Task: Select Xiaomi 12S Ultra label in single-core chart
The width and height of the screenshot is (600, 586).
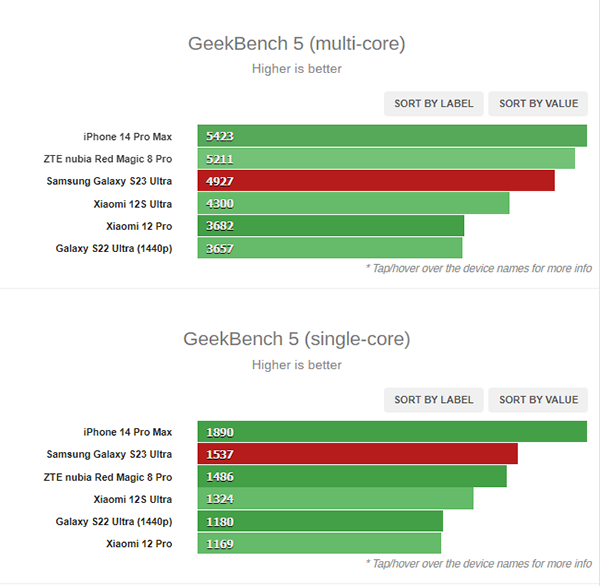Action: (132, 499)
